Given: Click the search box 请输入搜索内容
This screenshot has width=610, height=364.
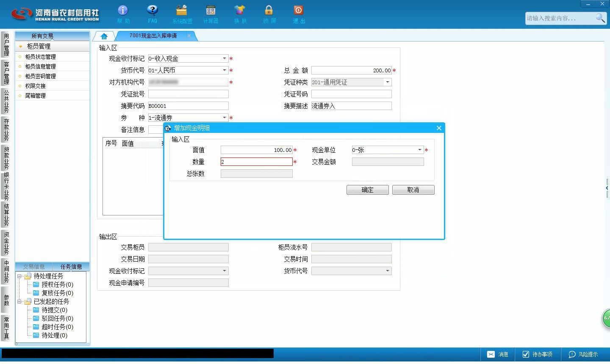Looking at the screenshot, I should coord(559,18).
